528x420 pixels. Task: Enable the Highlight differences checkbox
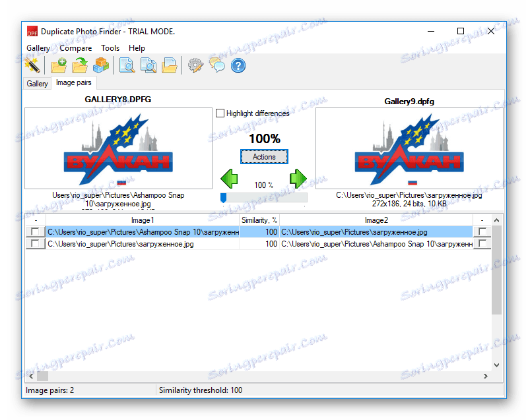point(220,113)
